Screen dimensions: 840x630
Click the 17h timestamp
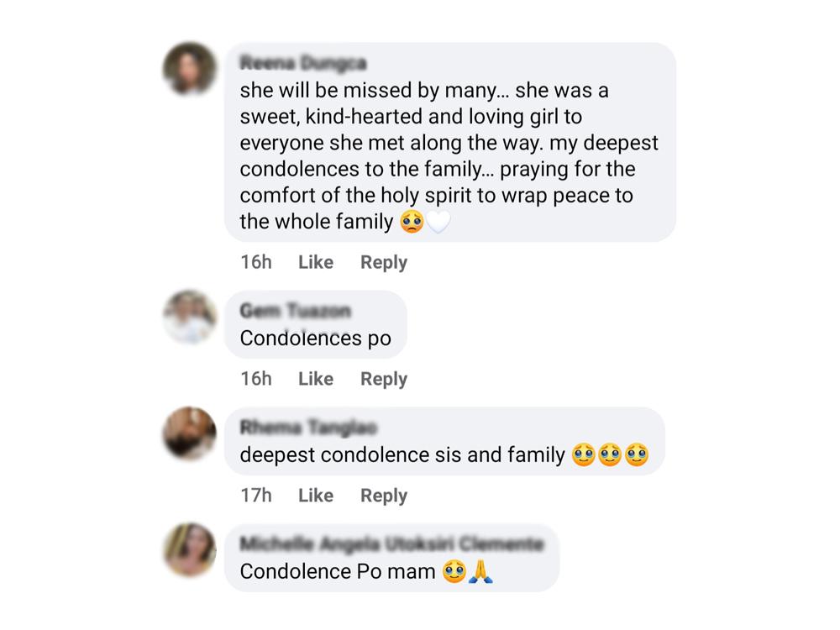click(255, 496)
